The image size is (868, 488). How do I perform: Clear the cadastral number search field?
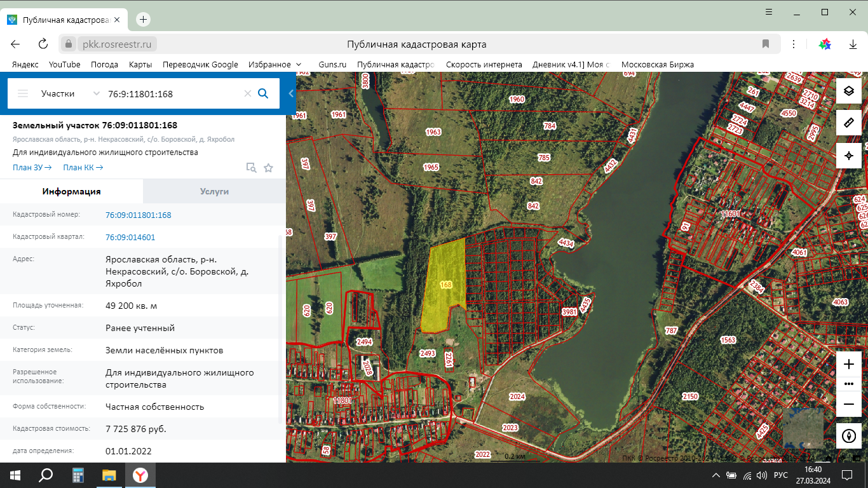point(248,93)
